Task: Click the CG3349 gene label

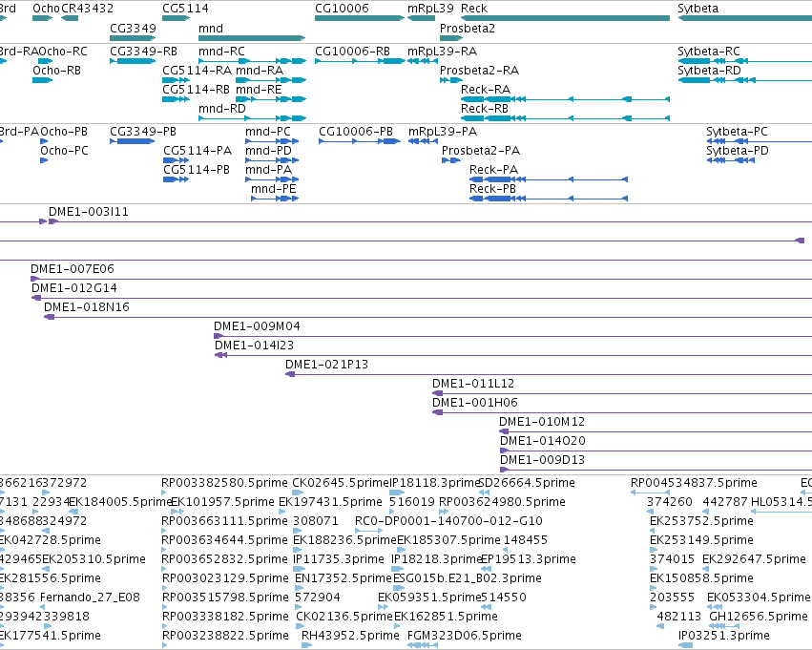Action: 133,28
